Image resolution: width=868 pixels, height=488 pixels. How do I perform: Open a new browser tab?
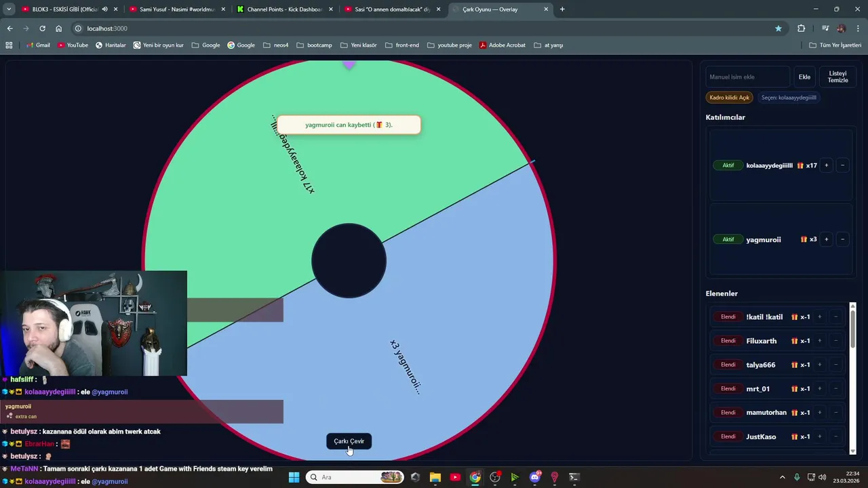[562, 9]
